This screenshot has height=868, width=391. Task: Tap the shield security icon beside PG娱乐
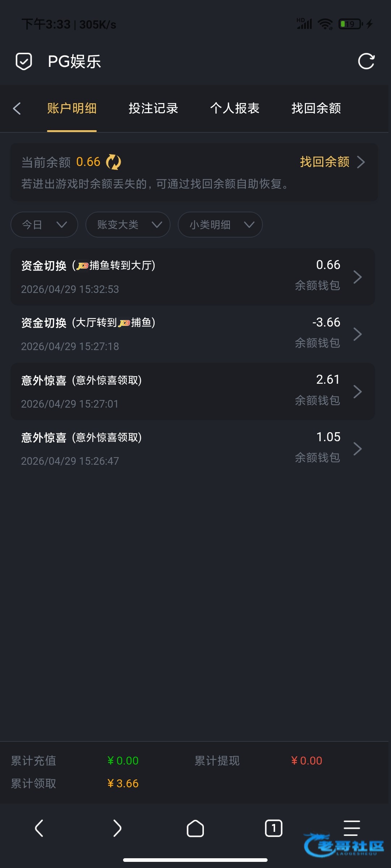tap(24, 61)
